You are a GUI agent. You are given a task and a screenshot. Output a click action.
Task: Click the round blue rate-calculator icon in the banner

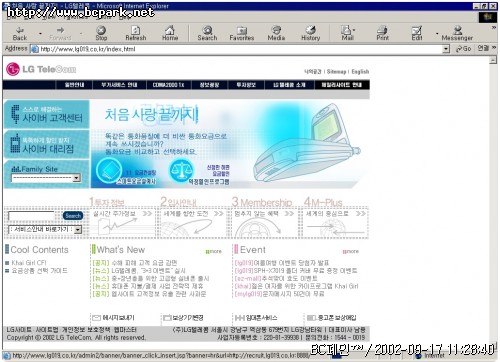pyautogui.click(x=109, y=170)
